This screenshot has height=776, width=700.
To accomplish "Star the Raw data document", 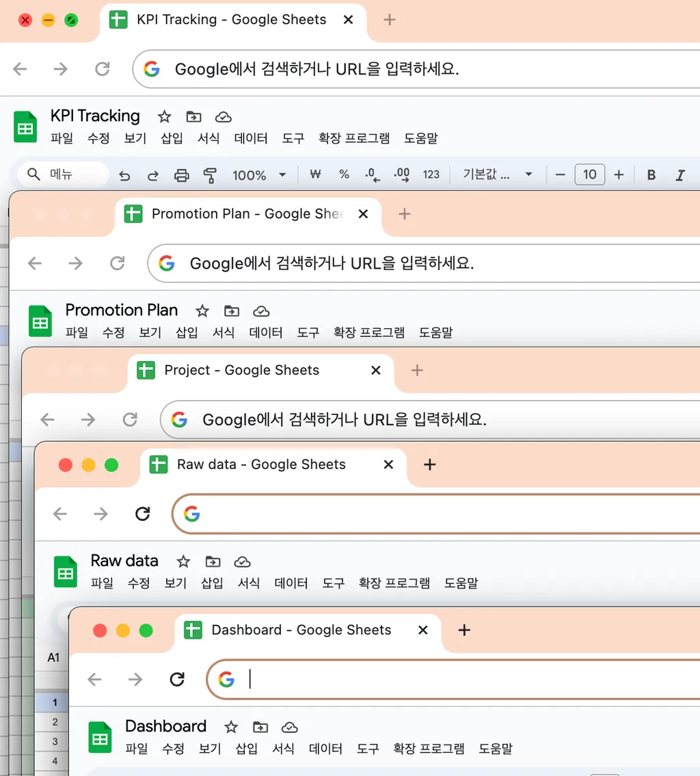I will [x=183, y=562].
